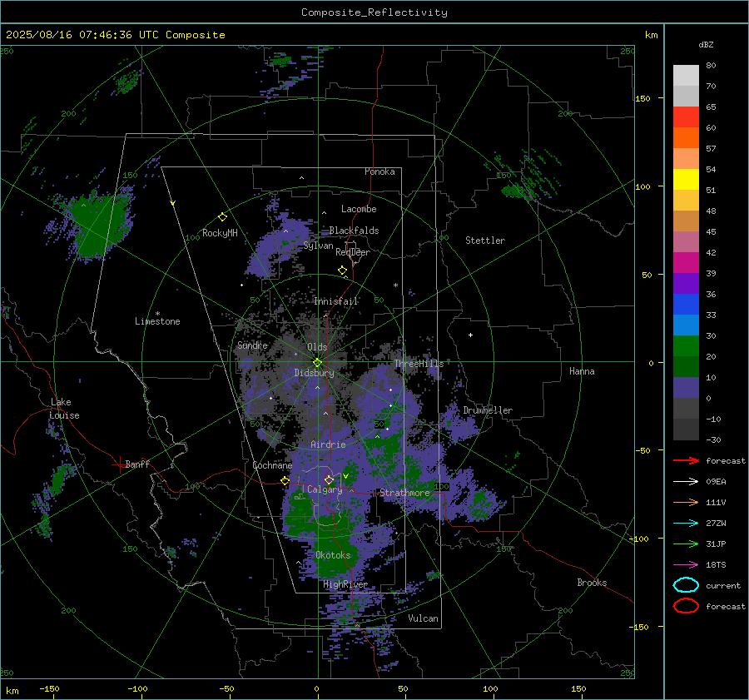749x700 pixels.
Task: Click the asterisk marker east of Innisfail
Action: (x=395, y=285)
